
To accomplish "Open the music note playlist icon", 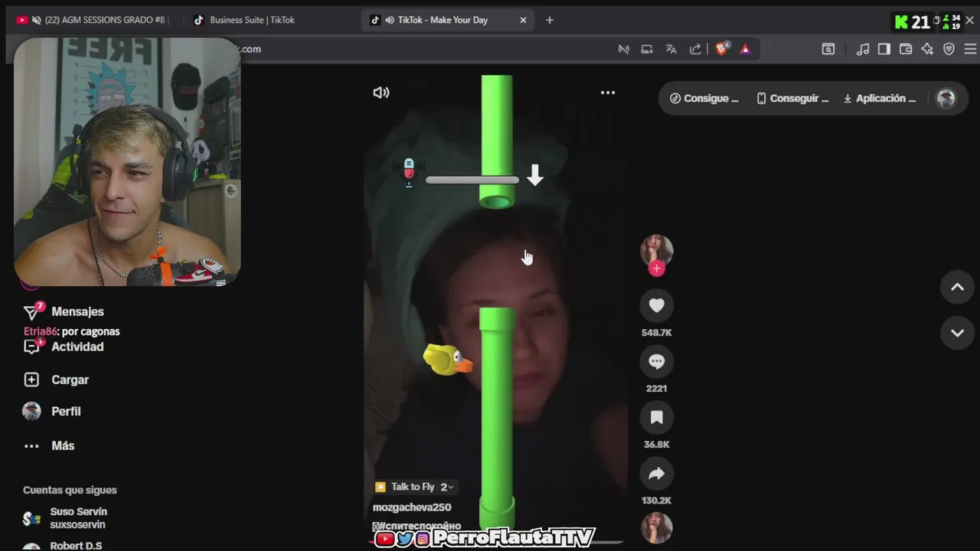I will coord(863,49).
